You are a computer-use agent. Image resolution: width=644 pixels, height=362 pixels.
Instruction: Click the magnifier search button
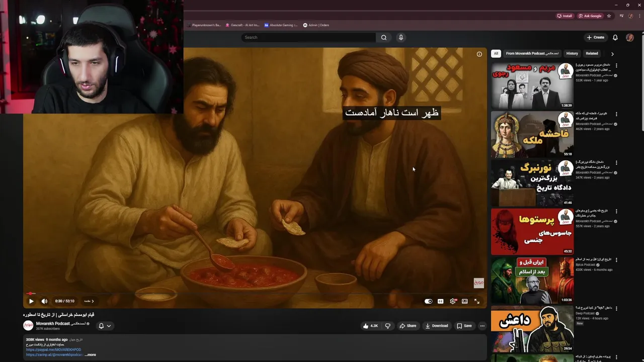384,37
